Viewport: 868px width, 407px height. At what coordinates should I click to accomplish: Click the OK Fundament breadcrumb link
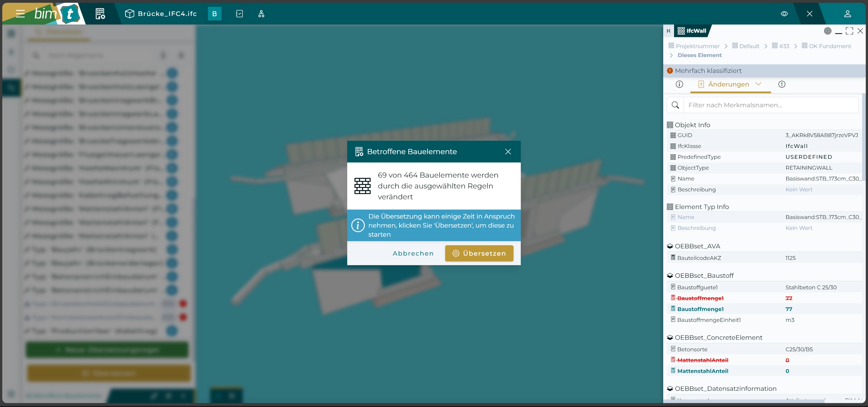click(830, 46)
